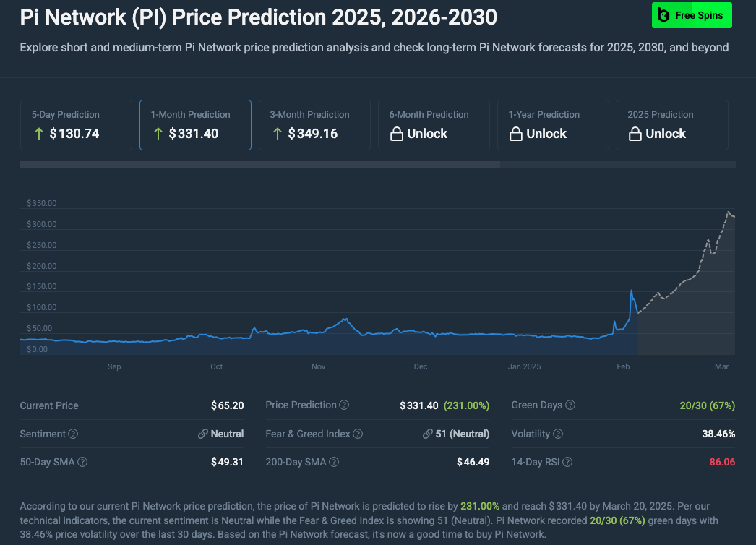
Task: Click the 50-Day SMA info icon
Action: [82, 462]
